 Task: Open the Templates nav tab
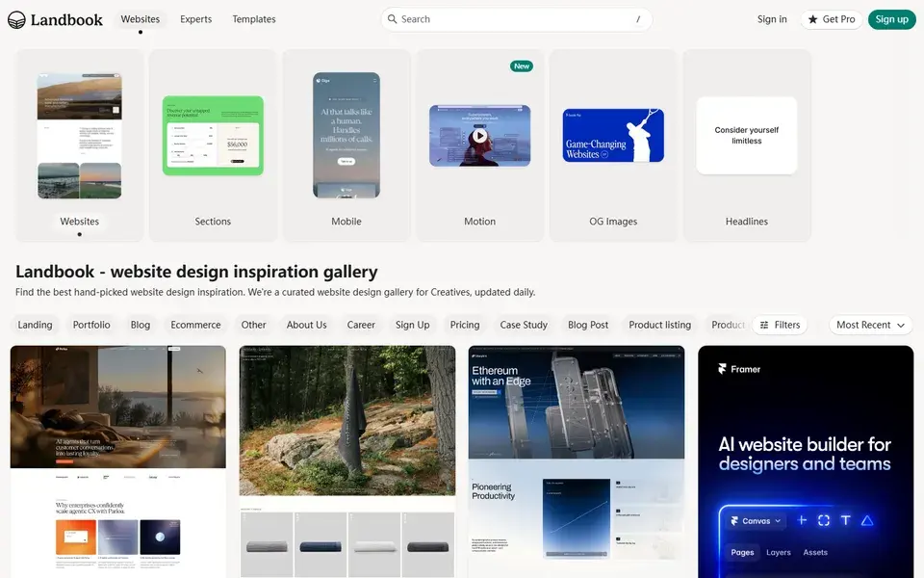(254, 19)
